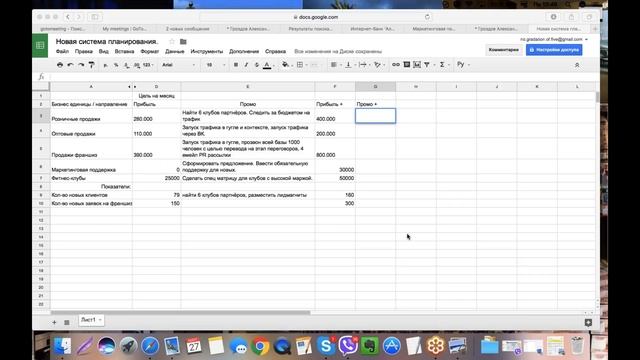Open Viber from the Dock
Screen dimensions: 640x360
[348, 346]
